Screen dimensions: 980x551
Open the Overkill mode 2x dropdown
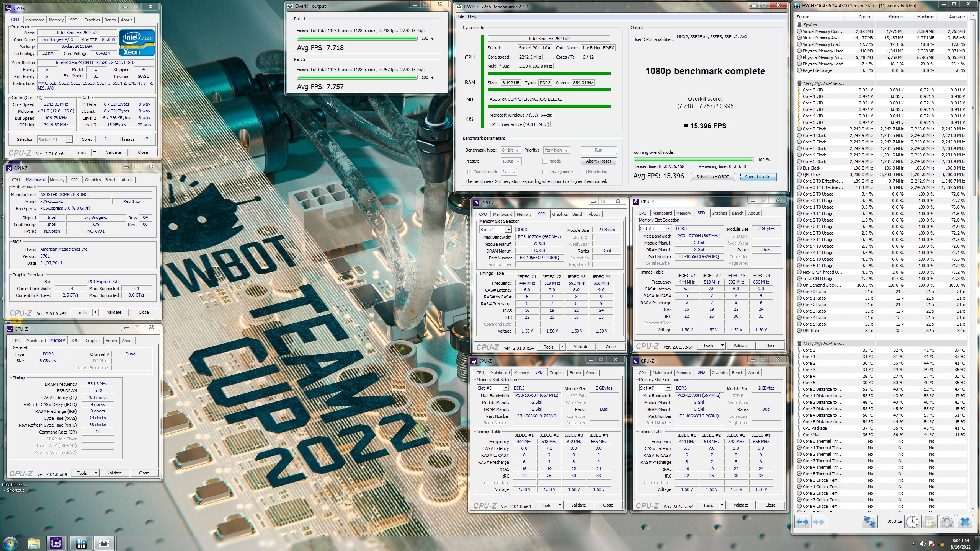(509, 172)
